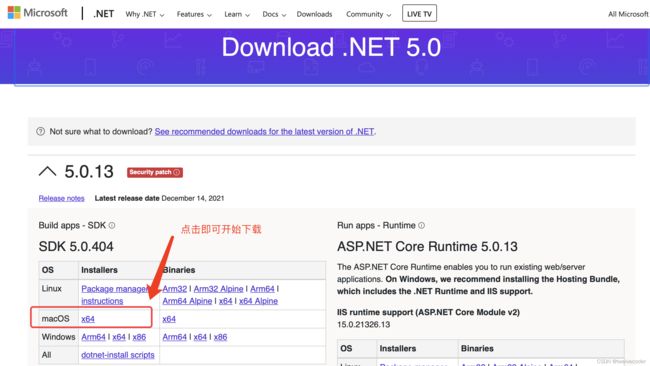650x366 pixels.
Task: Download Windows x64 SDK installer
Action: click(x=119, y=337)
